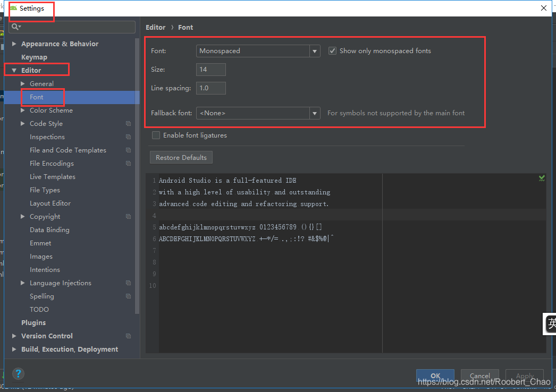Screen dimensions: 556x392
Task: Open Images settings
Action: click(41, 256)
